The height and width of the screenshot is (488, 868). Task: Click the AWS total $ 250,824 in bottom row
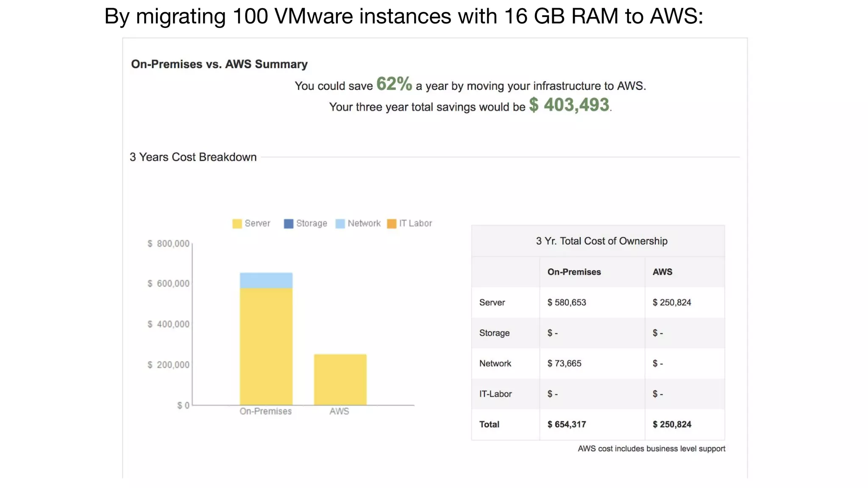pos(672,424)
